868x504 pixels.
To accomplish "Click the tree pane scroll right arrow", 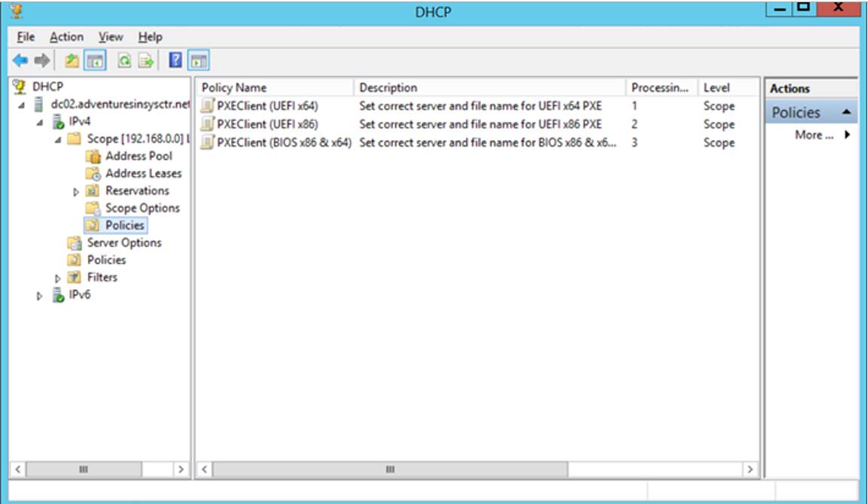I will coord(181,469).
